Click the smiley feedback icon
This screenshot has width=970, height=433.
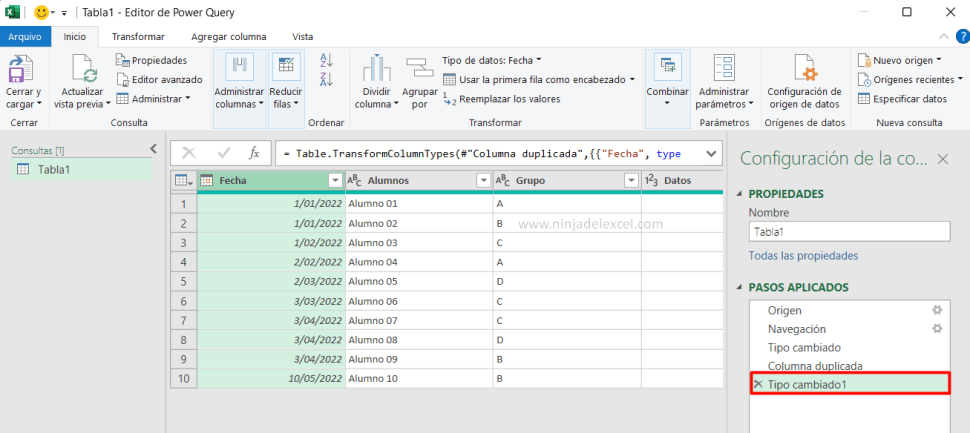[x=41, y=12]
